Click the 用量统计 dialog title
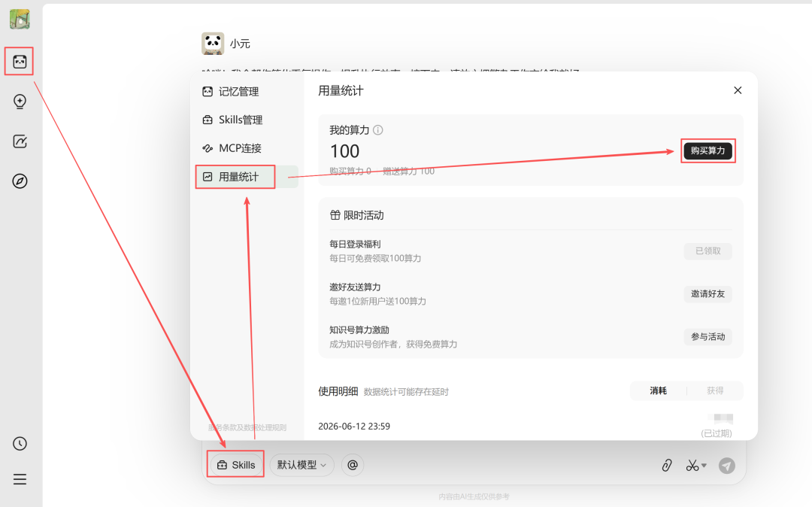This screenshot has height=507, width=812. (341, 91)
